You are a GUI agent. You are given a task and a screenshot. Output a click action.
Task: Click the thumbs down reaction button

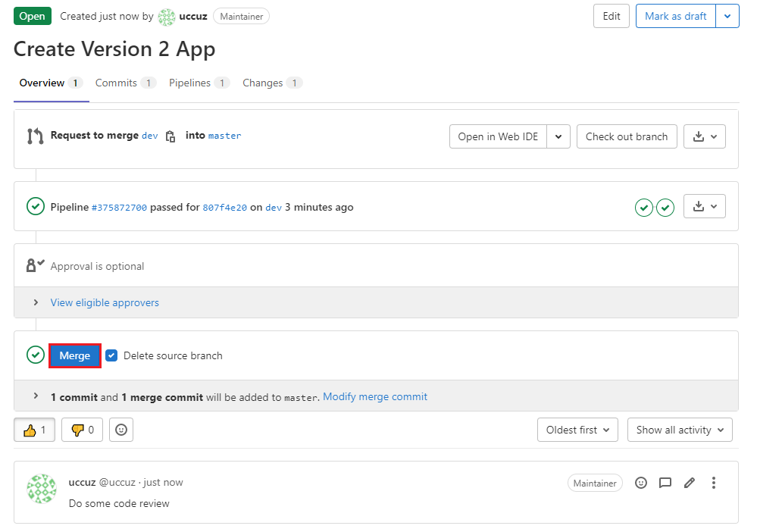pos(82,430)
